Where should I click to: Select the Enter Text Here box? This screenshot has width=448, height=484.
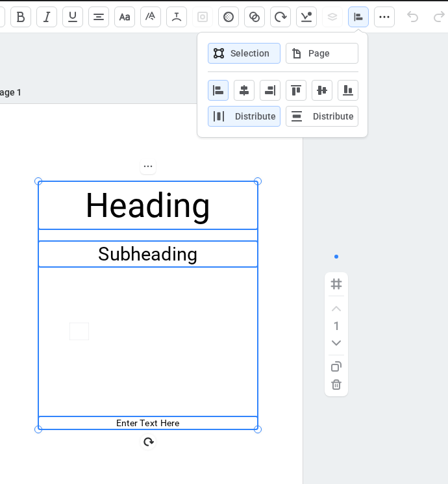coord(148,423)
